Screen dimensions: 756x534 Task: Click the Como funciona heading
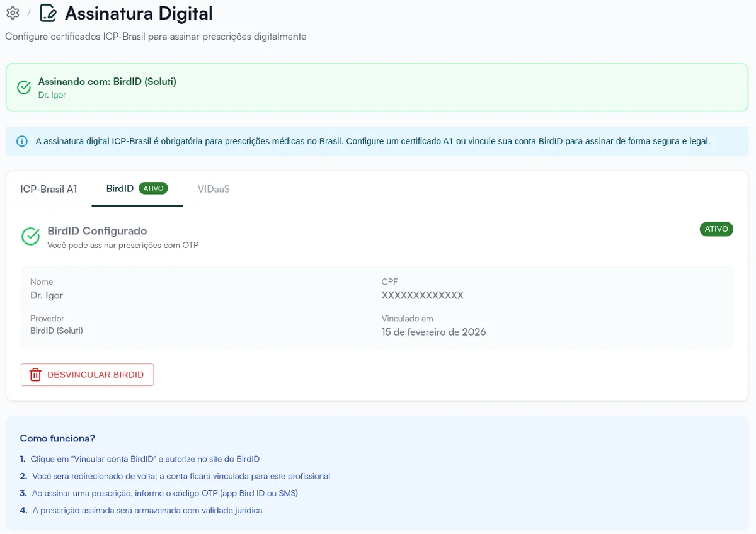57,438
